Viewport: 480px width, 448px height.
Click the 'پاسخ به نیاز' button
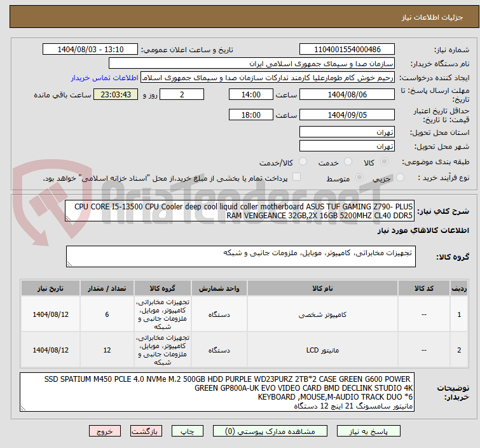pyautogui.click(x=378, y=431)
